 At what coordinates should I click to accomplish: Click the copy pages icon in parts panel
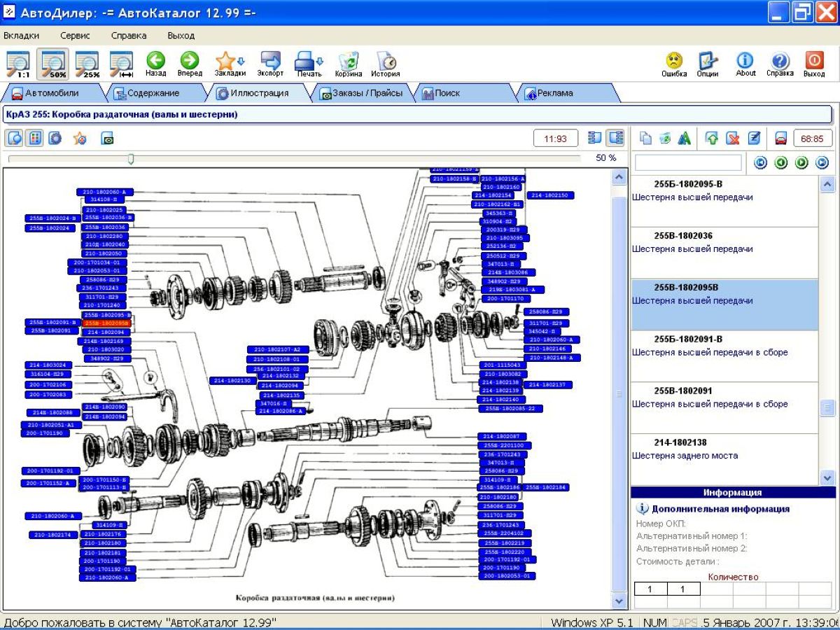(x=645, y=139)
